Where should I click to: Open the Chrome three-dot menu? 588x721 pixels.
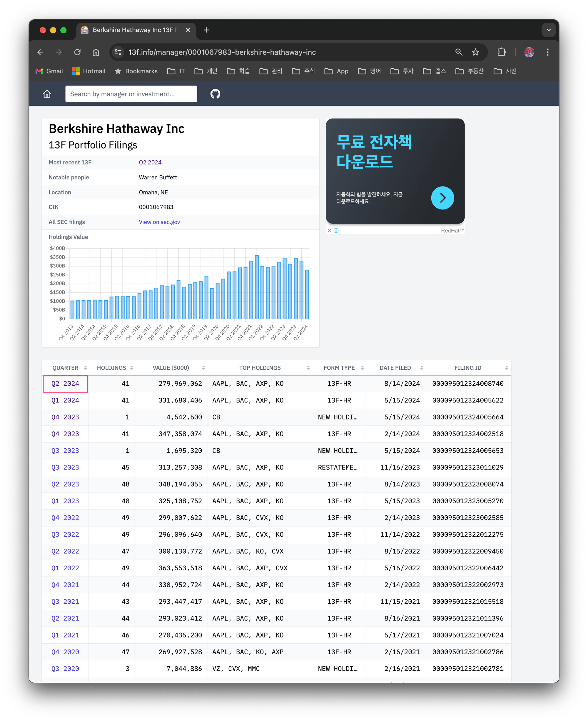(x=548, y=52)
